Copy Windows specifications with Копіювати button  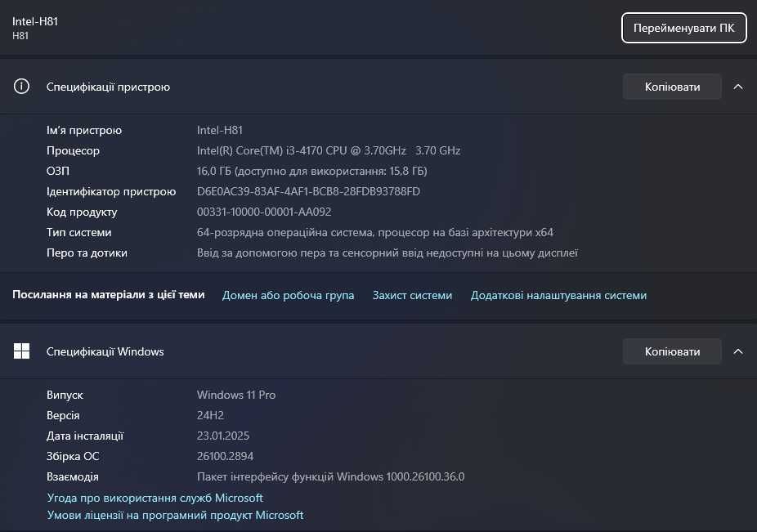pos(672,351)
